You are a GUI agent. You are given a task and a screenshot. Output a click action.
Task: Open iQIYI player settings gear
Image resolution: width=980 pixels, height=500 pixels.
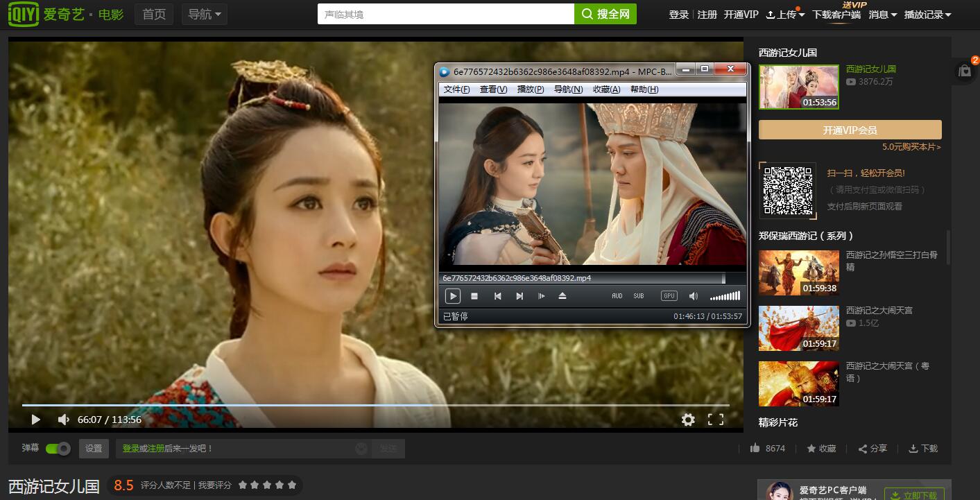(688, 420)
